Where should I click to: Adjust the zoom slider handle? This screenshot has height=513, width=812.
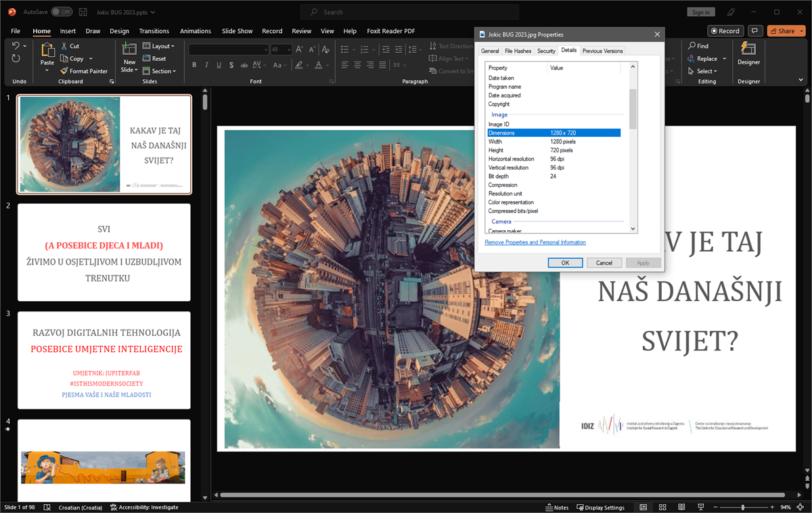click(x=743, y=508)
